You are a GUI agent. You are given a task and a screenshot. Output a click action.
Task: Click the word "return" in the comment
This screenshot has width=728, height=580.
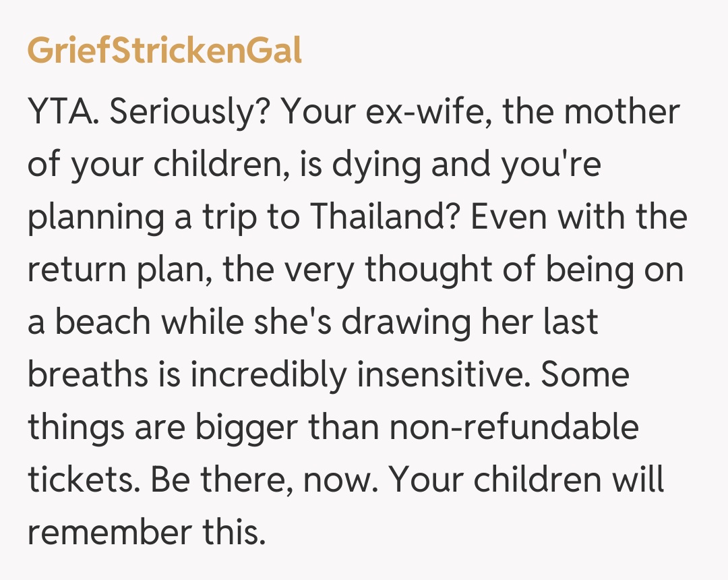coord(75,270)
